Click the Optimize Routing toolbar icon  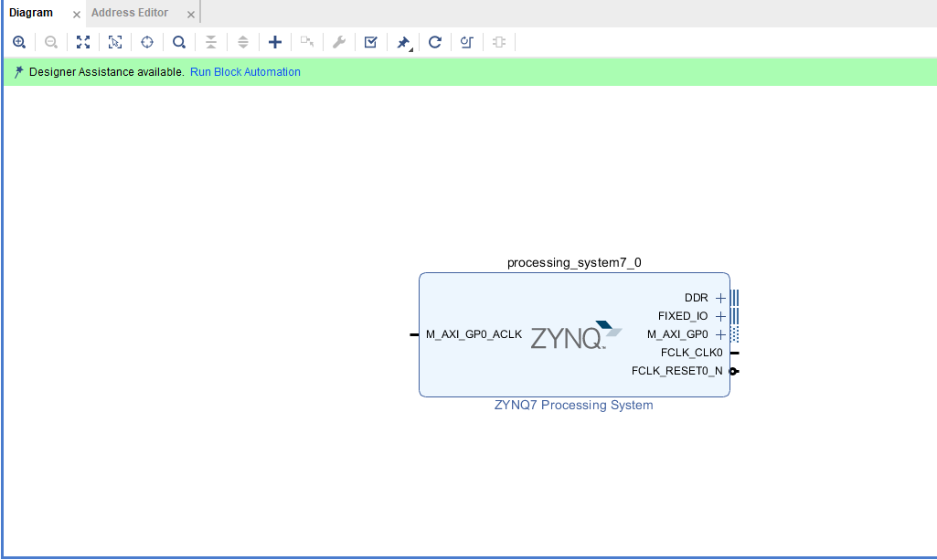click(x=467, y=42)
